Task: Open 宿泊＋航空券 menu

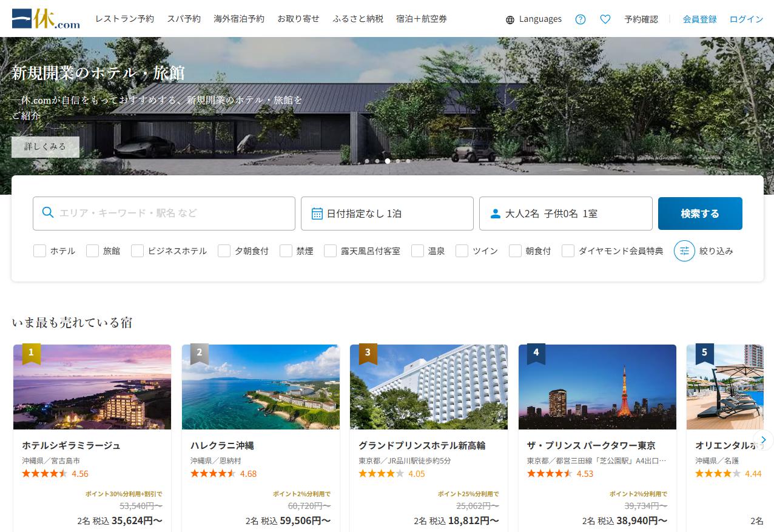Action: point(422,19)
